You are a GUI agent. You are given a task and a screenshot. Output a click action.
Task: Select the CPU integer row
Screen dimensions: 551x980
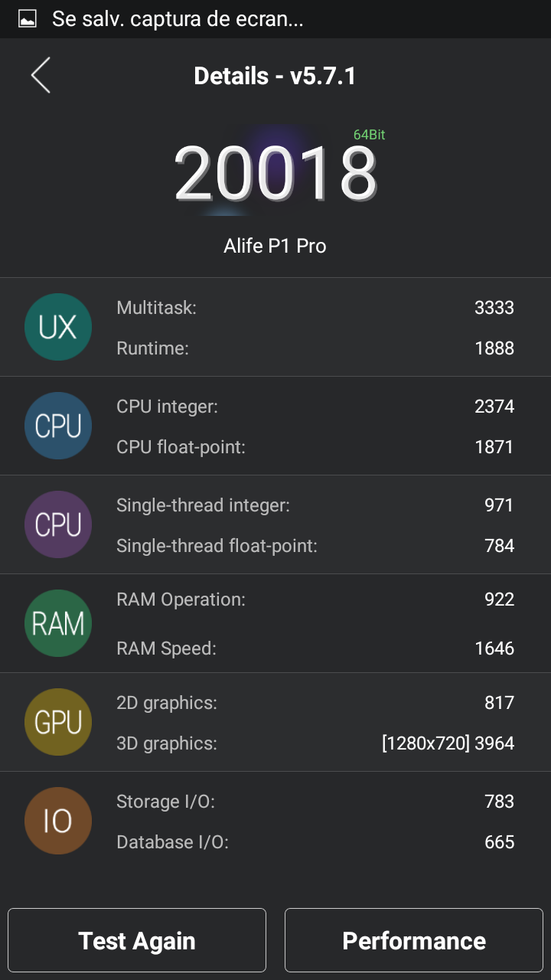[x=315, y=407]
